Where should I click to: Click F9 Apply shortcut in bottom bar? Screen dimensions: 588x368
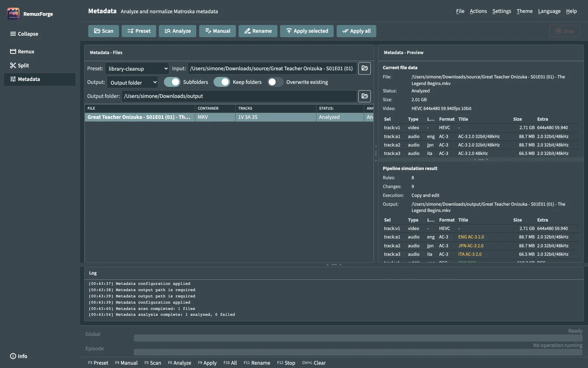[x=207, y=363]
